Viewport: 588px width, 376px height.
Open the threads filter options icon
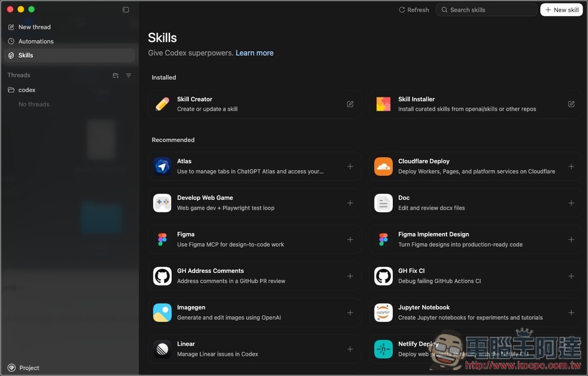click(129, 75)
